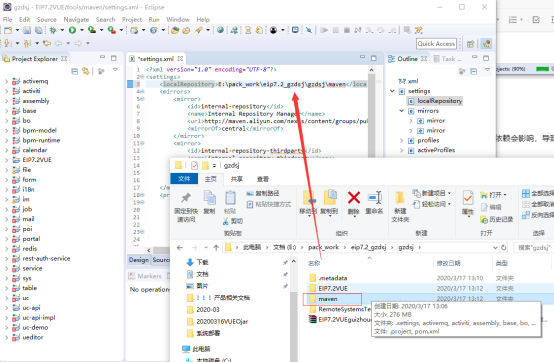Click the properties checkmark icon in ribbon
This screenshot has width=554, height=362.
pyautogui.click(x=468, y=198)
